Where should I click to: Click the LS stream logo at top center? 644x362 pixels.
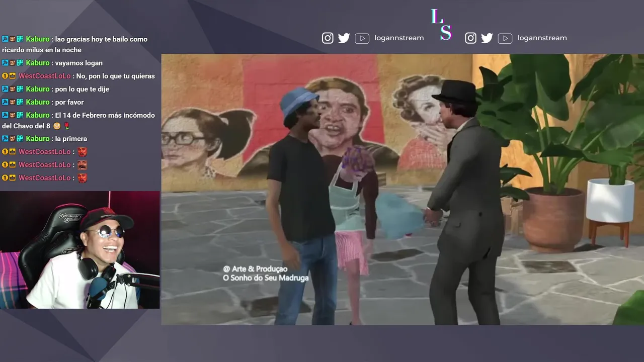click(x=441, y=24)
